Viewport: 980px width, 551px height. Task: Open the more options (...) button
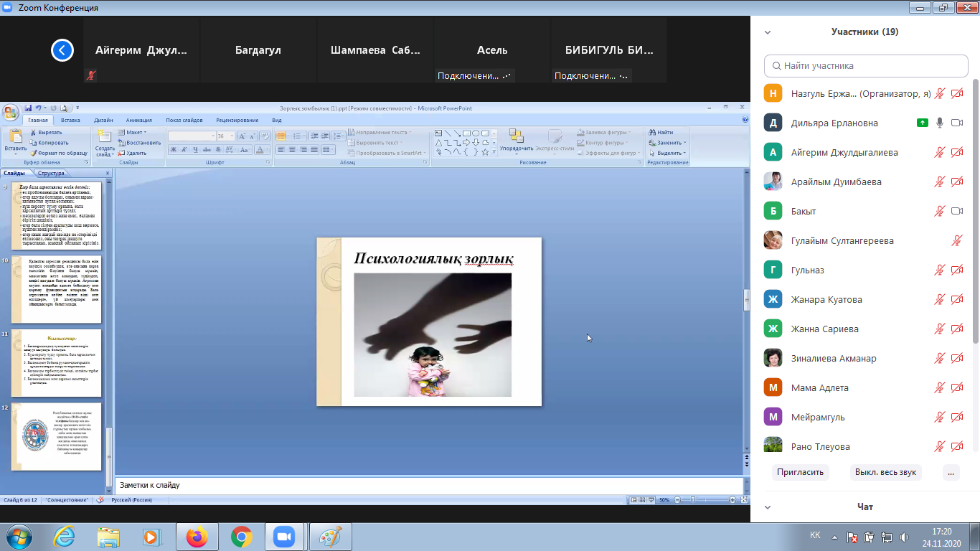click(x=951, y=472)
